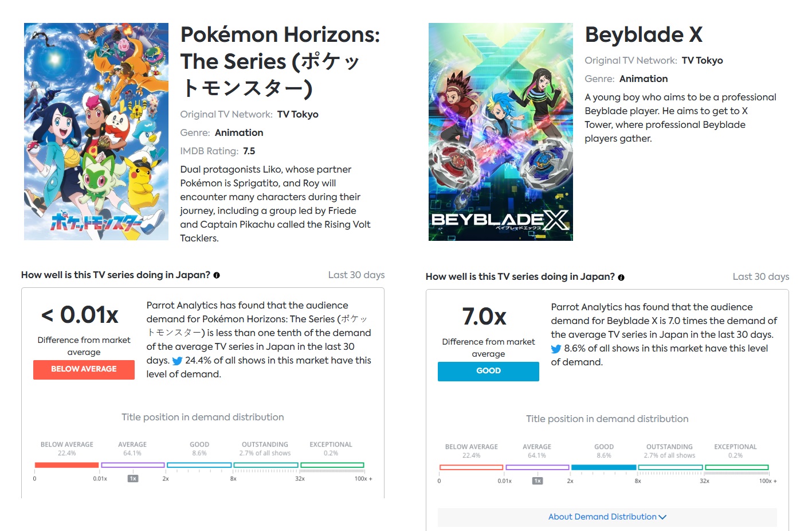Click the green Exceptional bar in the Beyblade distribution
This screenshot has width=812, height=531.
736,467
